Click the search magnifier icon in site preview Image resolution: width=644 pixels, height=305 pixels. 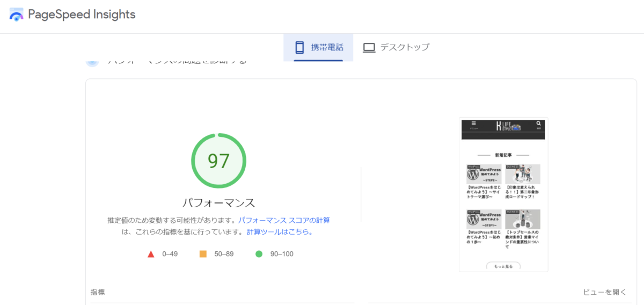538,125
